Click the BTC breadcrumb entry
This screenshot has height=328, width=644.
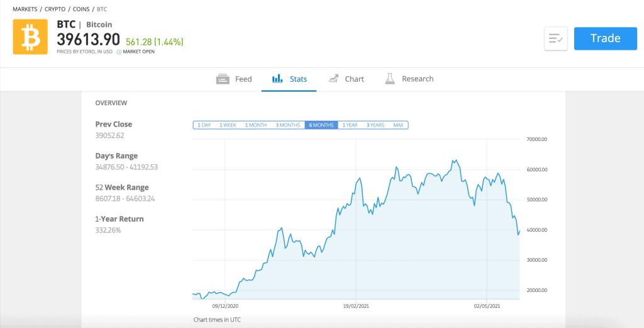[x=102, y=9]
